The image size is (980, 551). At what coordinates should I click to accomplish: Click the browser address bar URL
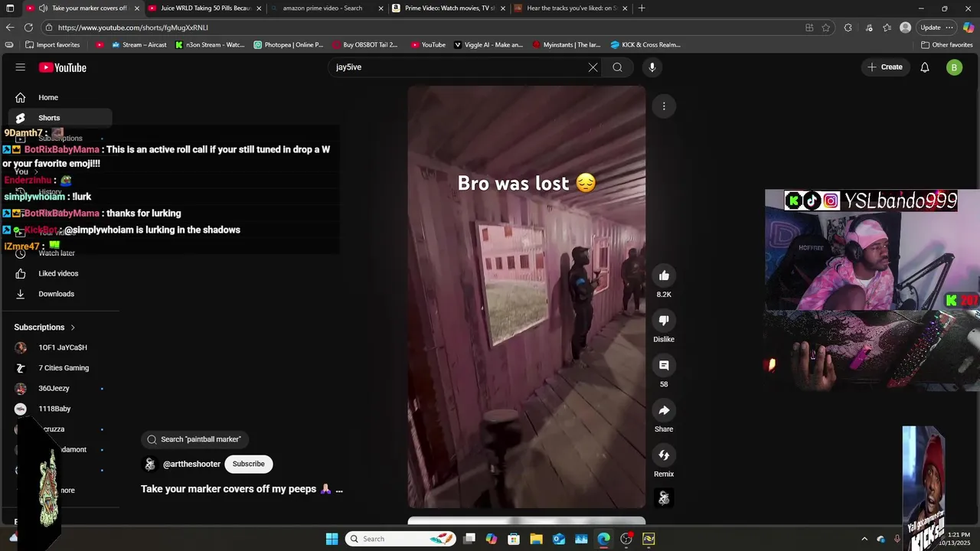pyautogui.click(x=133, y=28)
